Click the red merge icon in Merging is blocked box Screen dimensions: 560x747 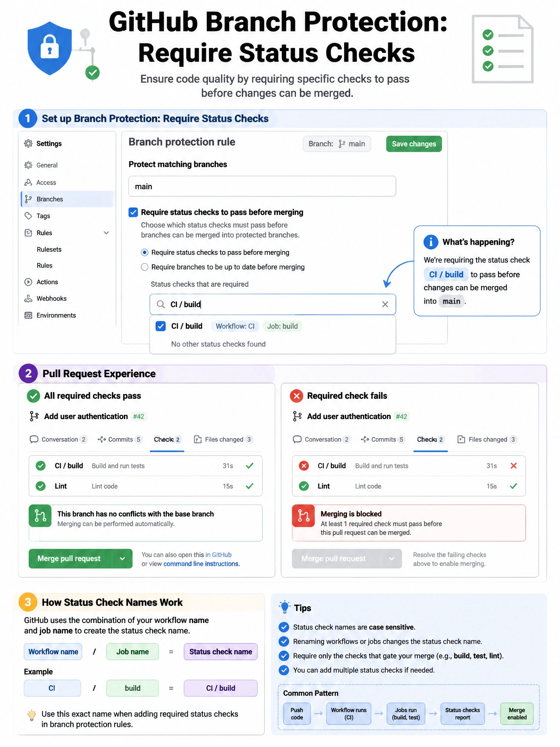coord(303,516)
